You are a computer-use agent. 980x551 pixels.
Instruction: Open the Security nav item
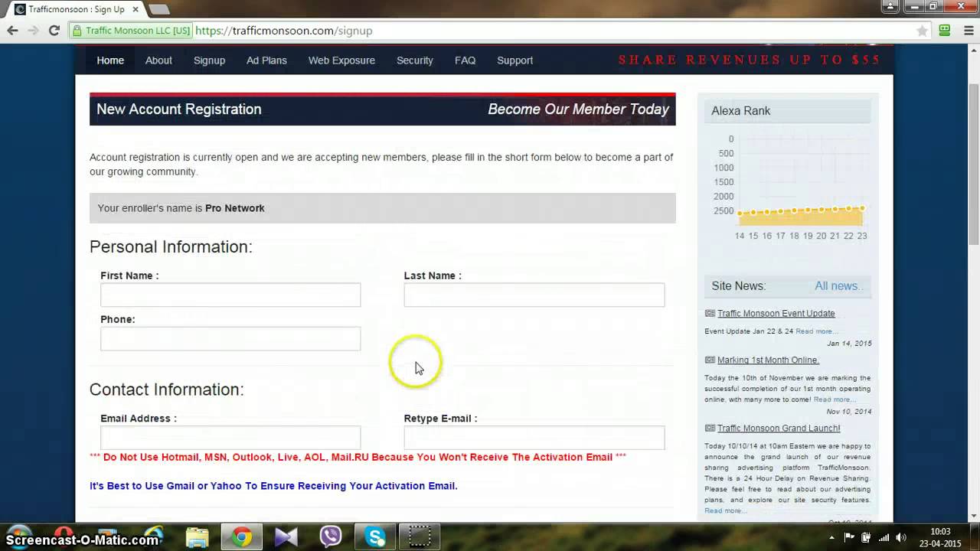(x=415, y=60)
